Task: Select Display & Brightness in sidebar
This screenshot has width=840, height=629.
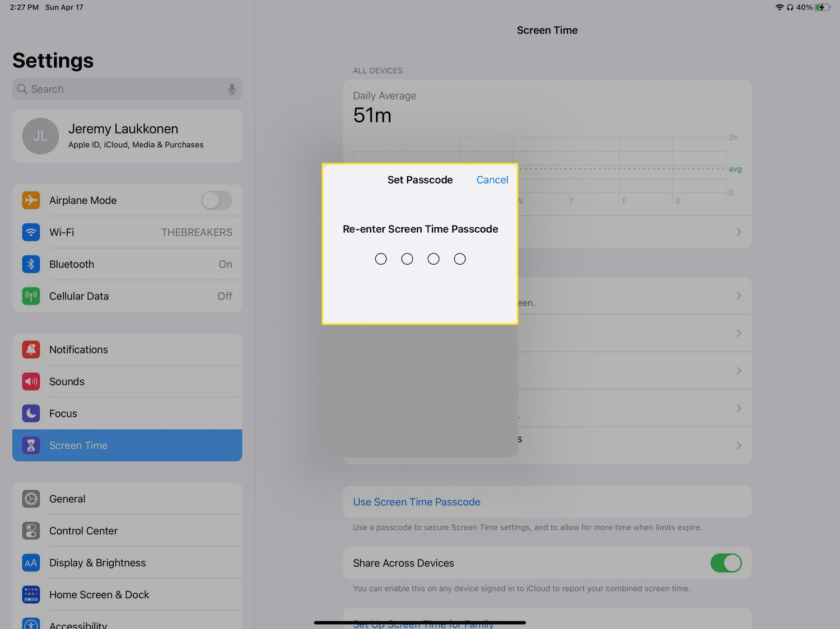Action: click(97, 563)
